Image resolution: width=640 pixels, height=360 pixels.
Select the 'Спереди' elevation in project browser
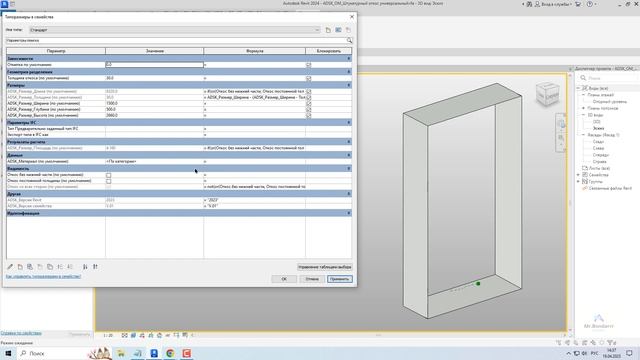(600, 155)
